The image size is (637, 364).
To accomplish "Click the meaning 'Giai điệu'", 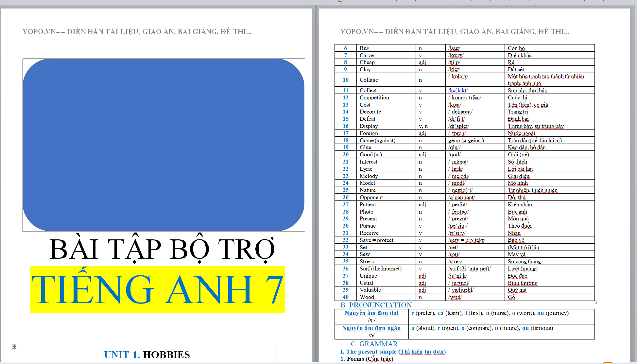I will pos(519,176).
